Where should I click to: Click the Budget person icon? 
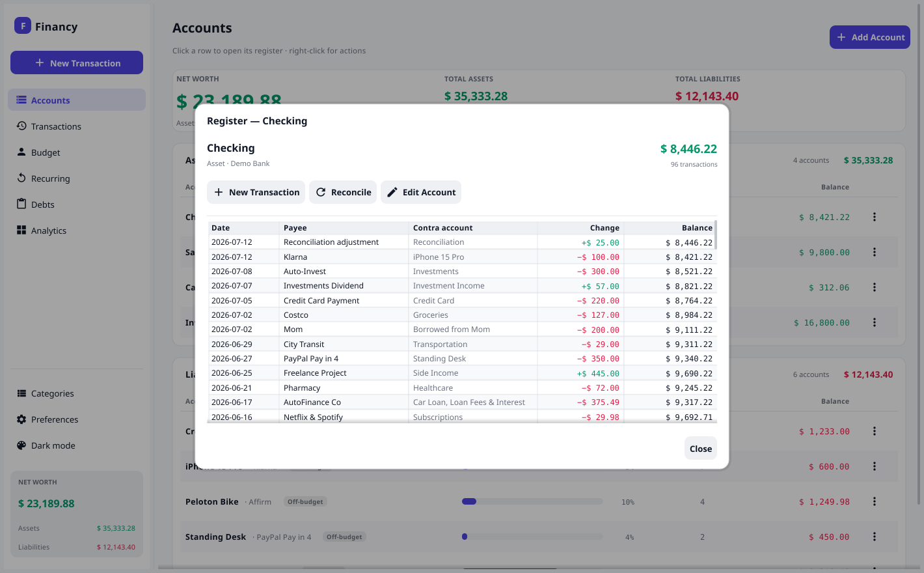[x=21, y=152]
